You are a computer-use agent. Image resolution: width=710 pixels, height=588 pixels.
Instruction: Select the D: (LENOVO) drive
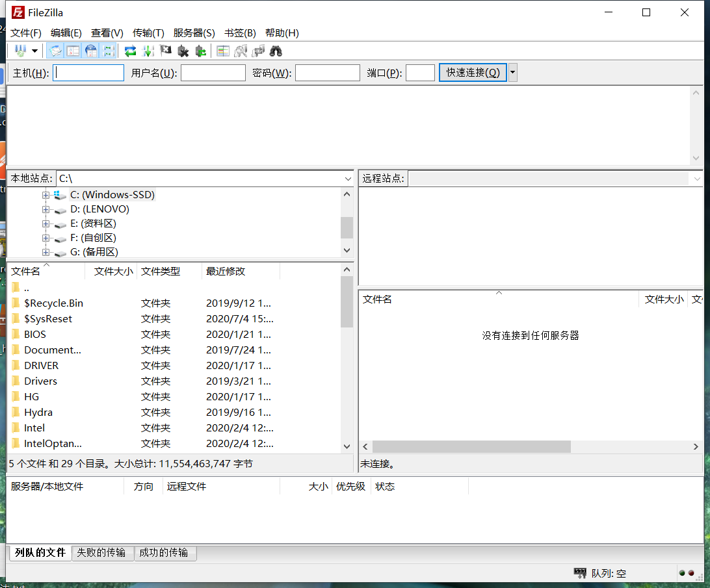click(99, 209)
